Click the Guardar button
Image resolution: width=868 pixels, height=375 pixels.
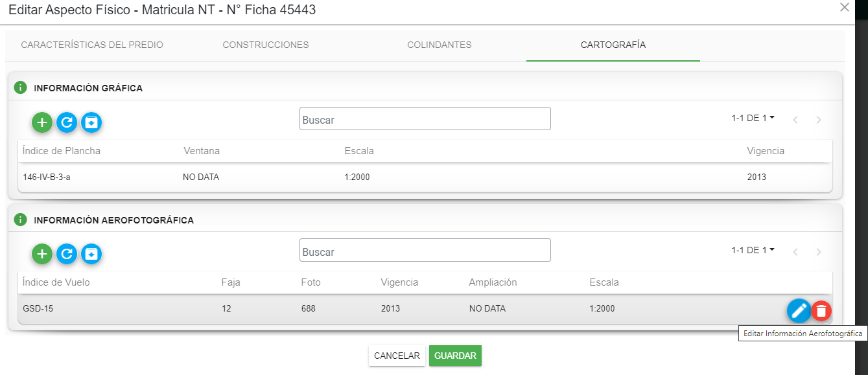(x=455, y=356)
